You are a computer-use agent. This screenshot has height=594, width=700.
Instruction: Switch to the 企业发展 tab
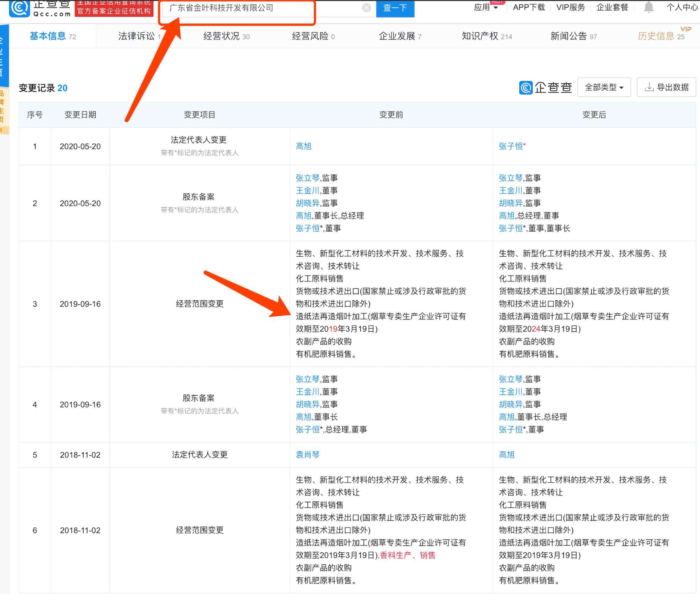(x=400, y=36)
